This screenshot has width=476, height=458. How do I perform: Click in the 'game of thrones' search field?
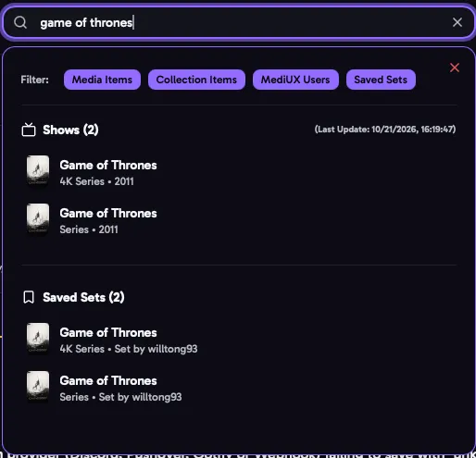pos(238,22)
